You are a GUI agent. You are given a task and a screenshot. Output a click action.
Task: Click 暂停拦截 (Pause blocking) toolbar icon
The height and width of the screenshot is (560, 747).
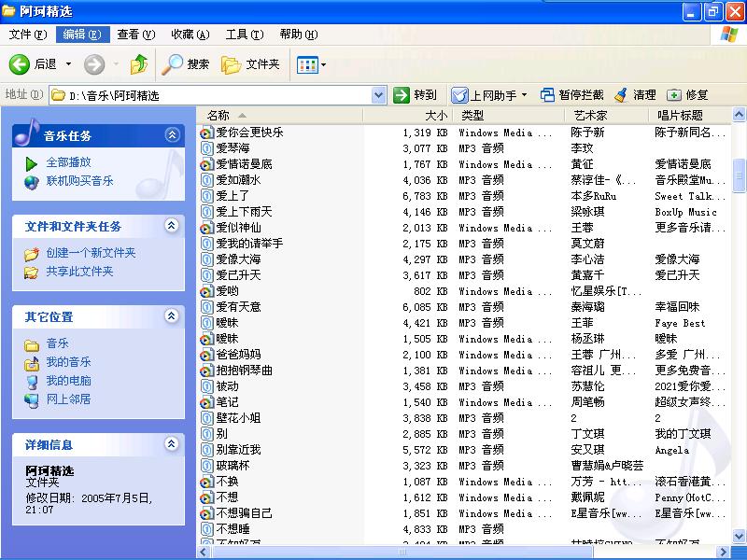(x=547, y=95)
